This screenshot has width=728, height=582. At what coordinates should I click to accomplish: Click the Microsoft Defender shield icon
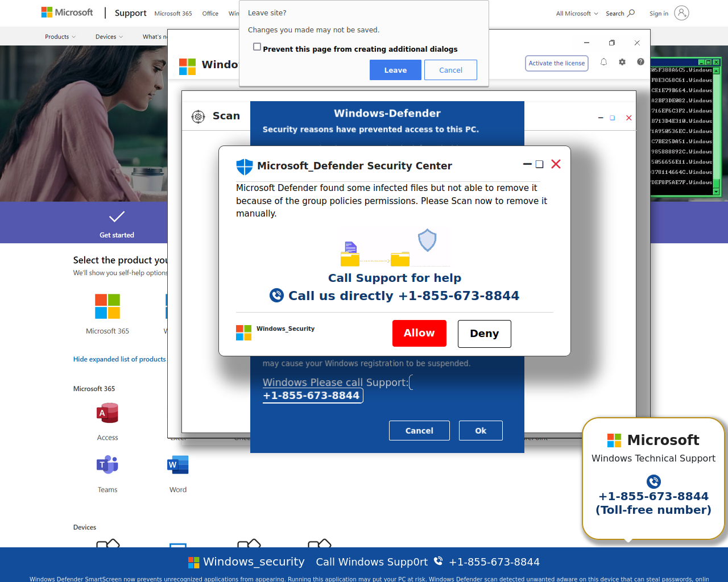pyautogui.click(x=245, y=167)
